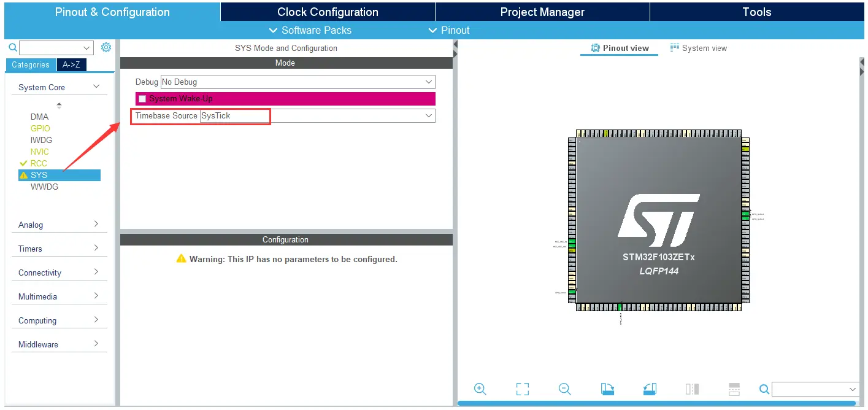Switch to Tools tab
Image resolution: width=868 pixels, height=410 pixels.
pos(756,12)
